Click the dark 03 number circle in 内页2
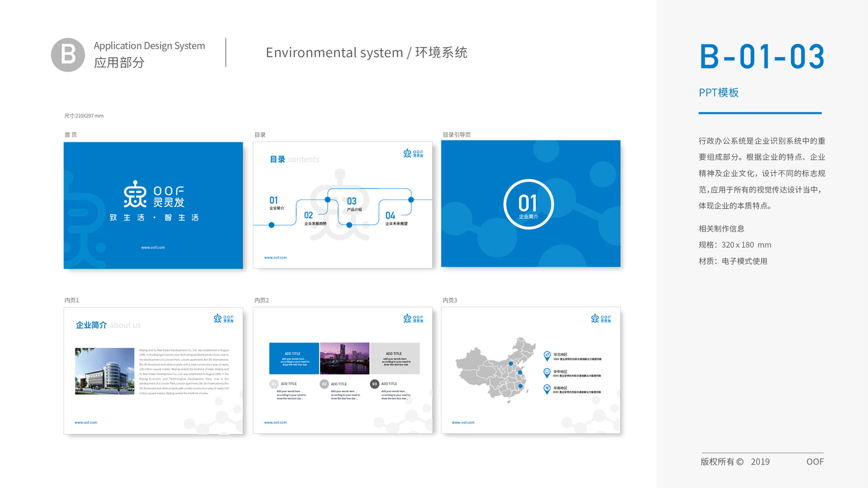 tap(375, 384)
